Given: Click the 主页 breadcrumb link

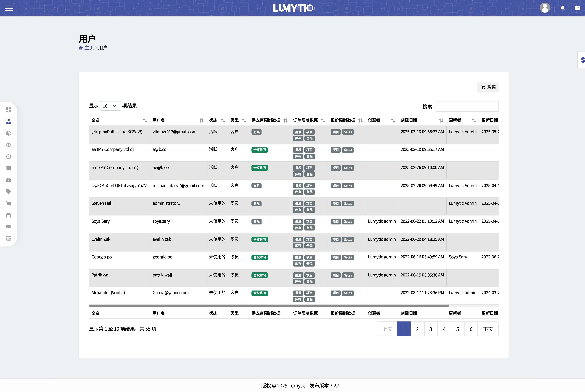Looking at the screenshot, I should click(x=89, y=48).
